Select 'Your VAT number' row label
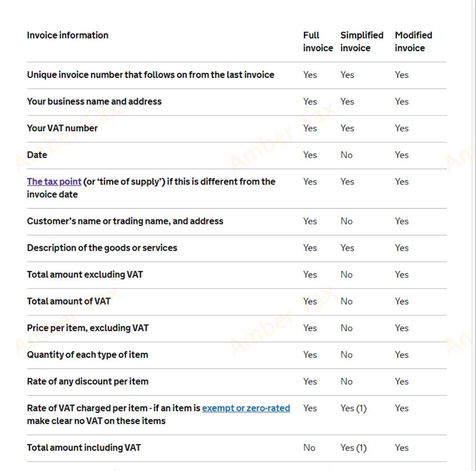This screenshot has height=471, width=476. click(62, 128)
